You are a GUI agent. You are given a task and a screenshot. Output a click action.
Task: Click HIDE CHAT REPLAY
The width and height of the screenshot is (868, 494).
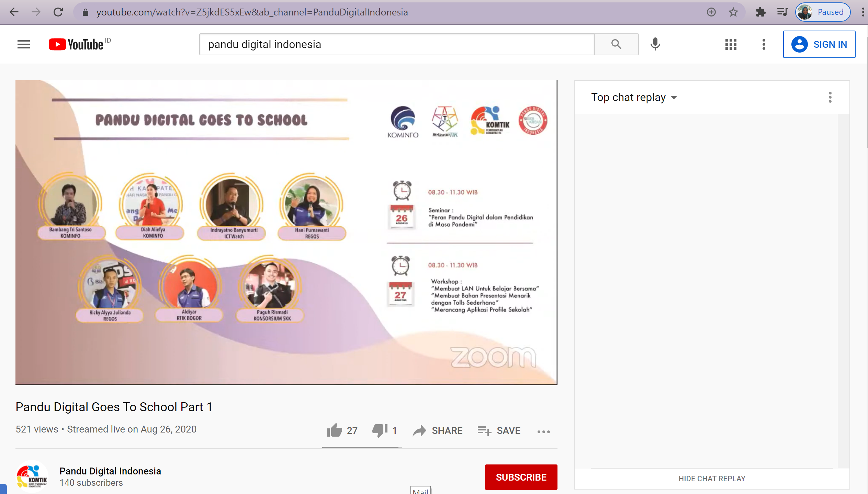point(712,479)
